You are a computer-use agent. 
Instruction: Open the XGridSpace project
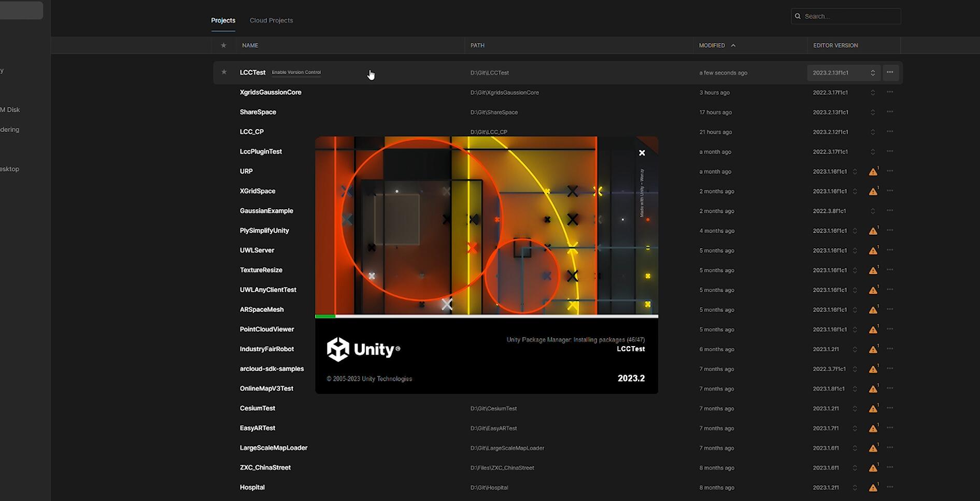pyautogui.click(x=258, y=191)
